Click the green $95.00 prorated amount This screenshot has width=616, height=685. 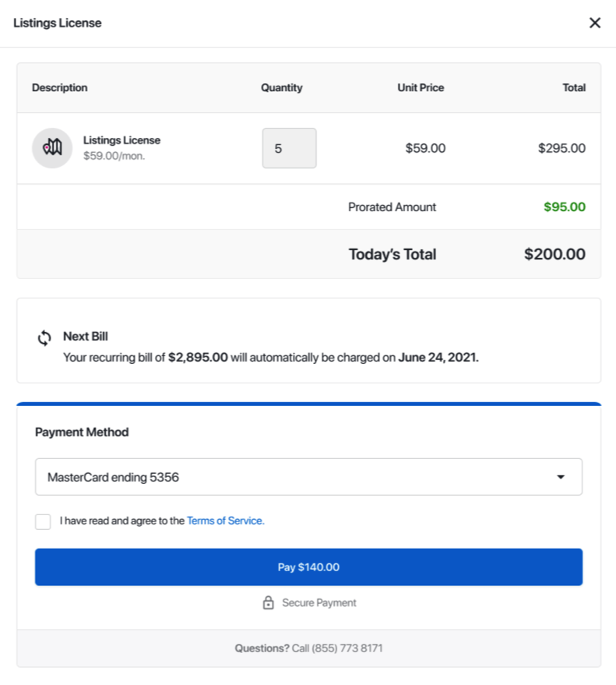[x=565, y=207]
